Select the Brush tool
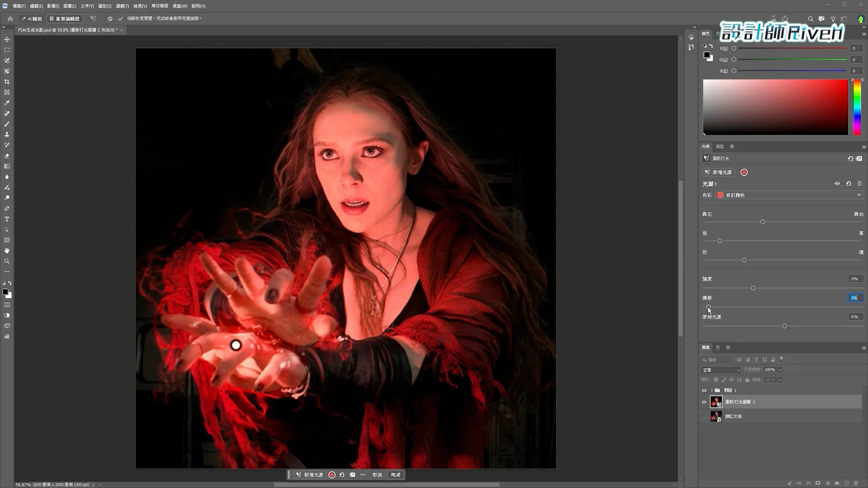 pyautogui.click(x=7, y=124)
